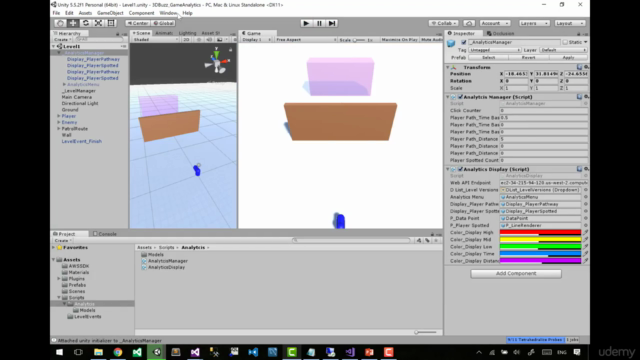Image resolution: width=640 pixels, height=360 pixels.
Task: Click the GameObject icon in Inspector
Action: pyautogui.click(x=451, y=42)
